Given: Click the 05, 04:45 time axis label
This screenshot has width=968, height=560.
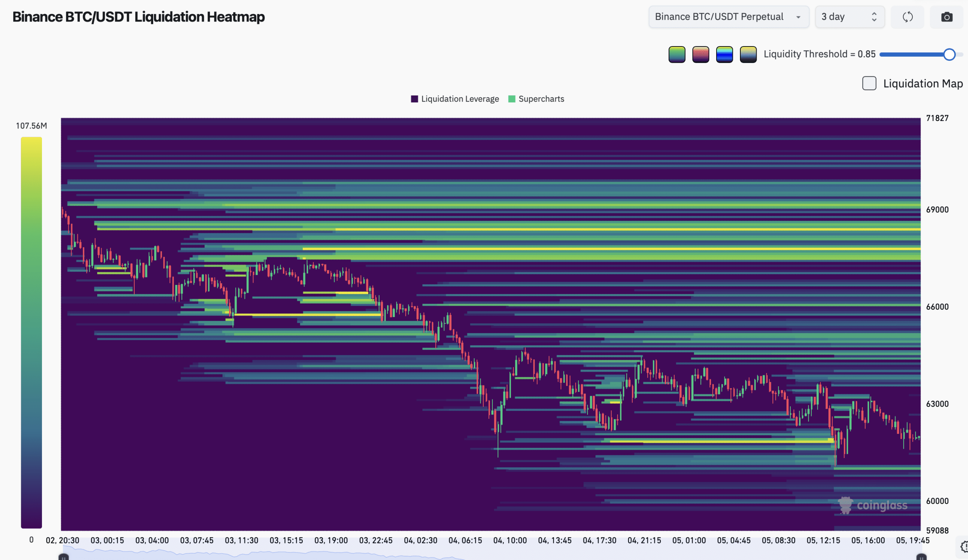Looking at the screenshot, I should coord(734,540).
